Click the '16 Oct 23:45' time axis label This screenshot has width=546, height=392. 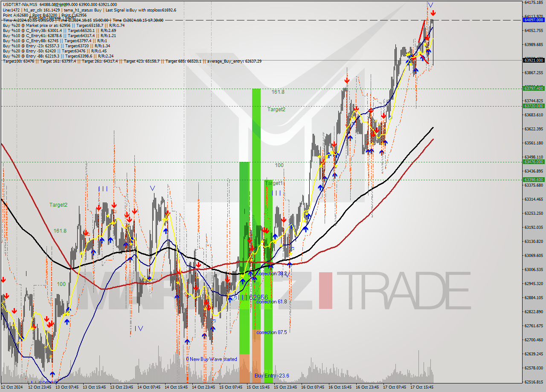[x=367, y=387]
